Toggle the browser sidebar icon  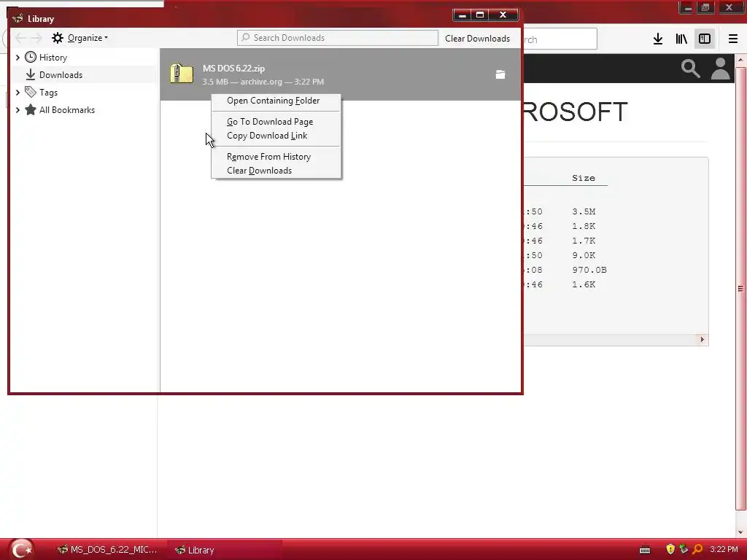pos(705,39)
